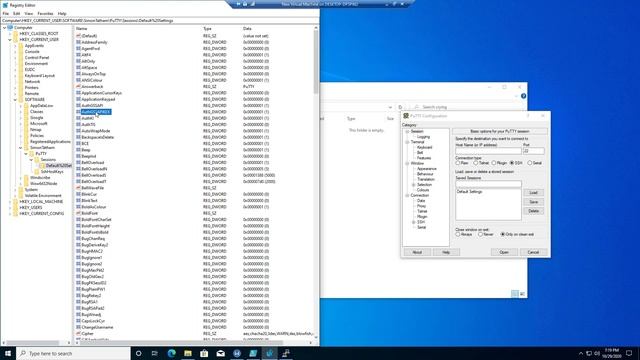Click the BoldFont string value icon

[x=78, y=213]
